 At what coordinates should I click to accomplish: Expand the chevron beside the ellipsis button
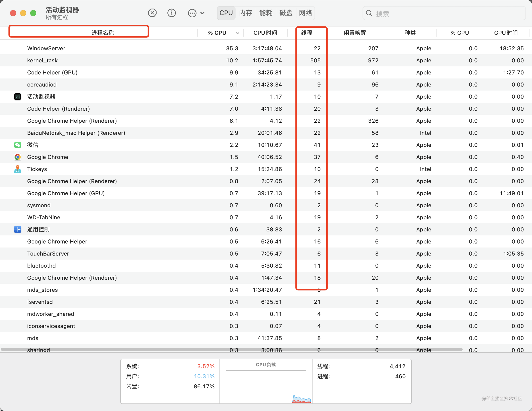click(202, 13)
